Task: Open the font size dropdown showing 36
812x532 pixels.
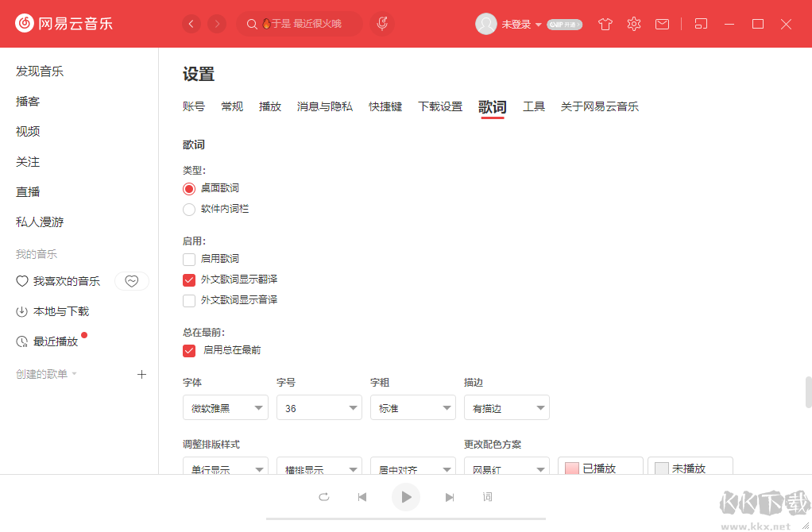Action: 319,407
